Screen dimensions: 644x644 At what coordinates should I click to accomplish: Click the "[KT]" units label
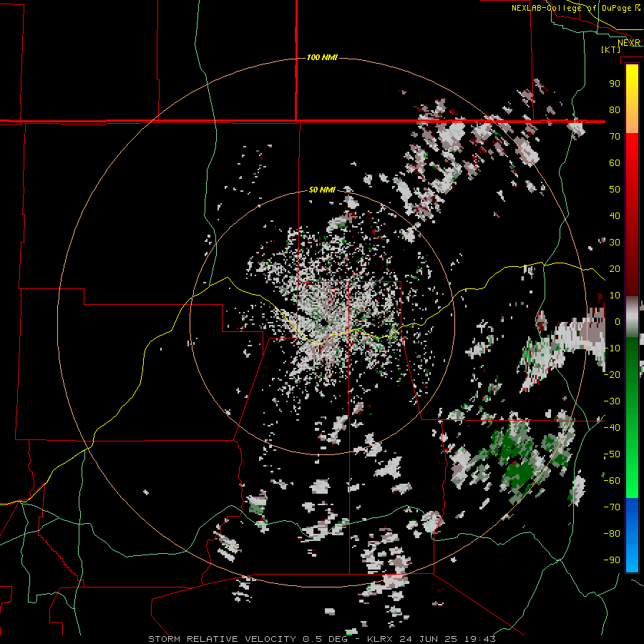pos(610,49)
